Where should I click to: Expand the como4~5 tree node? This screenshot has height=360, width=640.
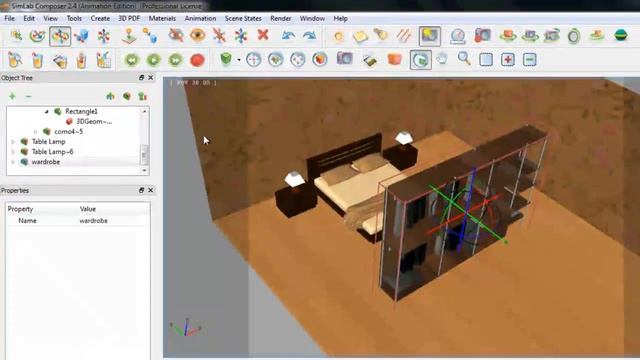tap(36, 131)
